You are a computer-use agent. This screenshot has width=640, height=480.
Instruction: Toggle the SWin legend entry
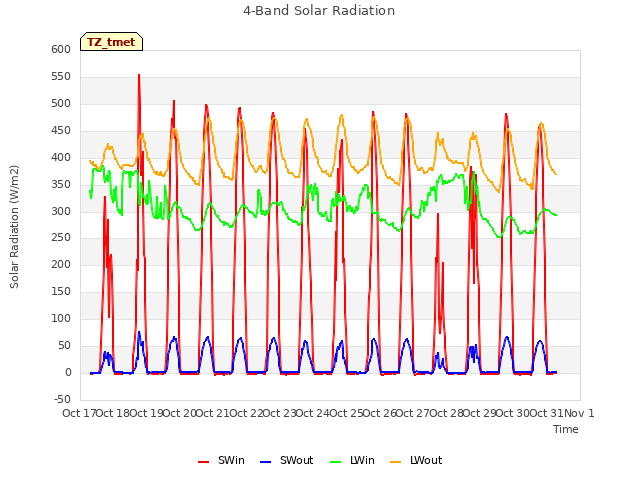pos(221,460)
